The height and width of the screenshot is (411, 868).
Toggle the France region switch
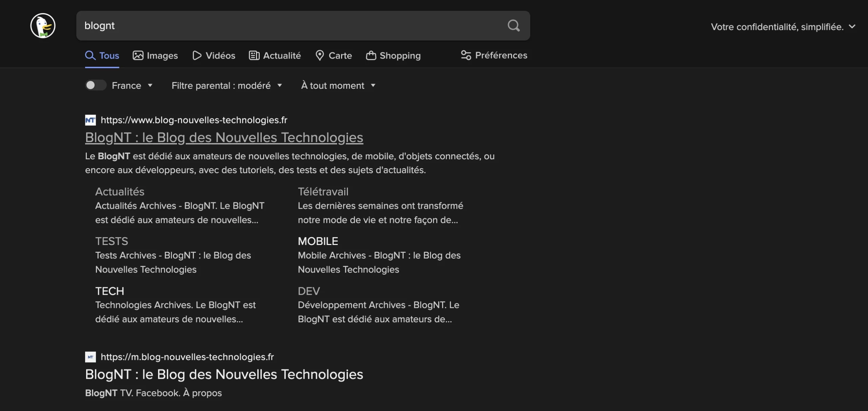coord(95,85)
